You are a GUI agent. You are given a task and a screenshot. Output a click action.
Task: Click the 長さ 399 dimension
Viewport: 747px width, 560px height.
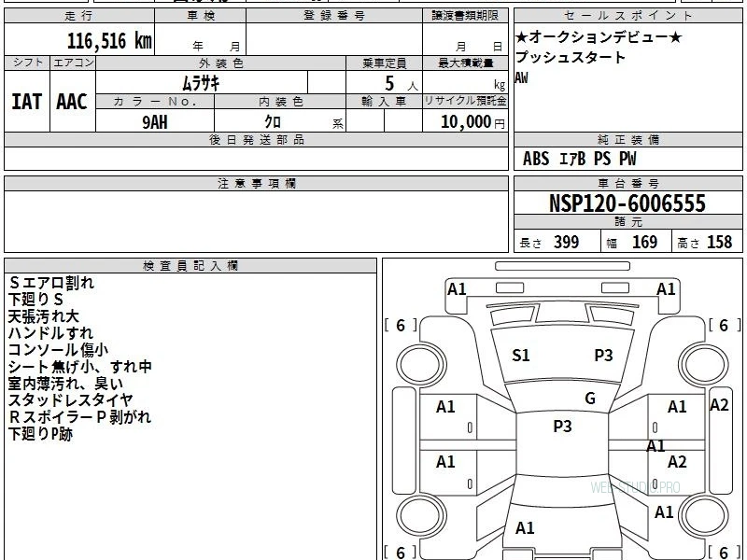[x=549, y=242]
